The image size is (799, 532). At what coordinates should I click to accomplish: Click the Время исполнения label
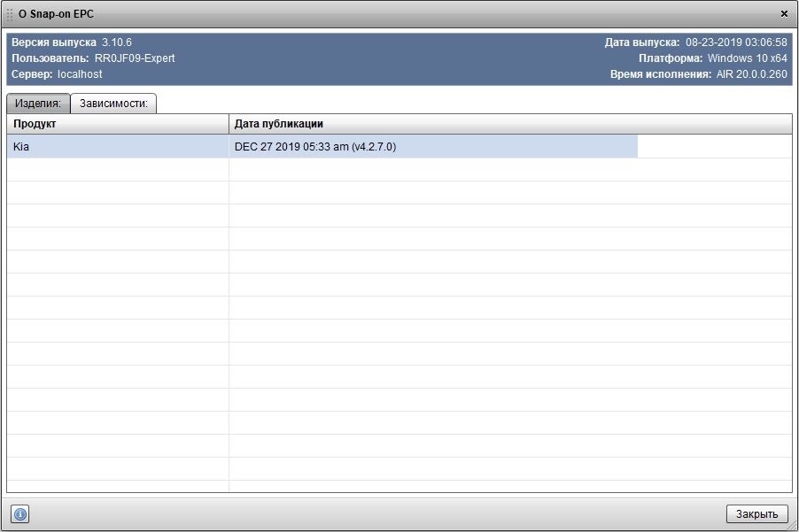(x=661, y=73)
